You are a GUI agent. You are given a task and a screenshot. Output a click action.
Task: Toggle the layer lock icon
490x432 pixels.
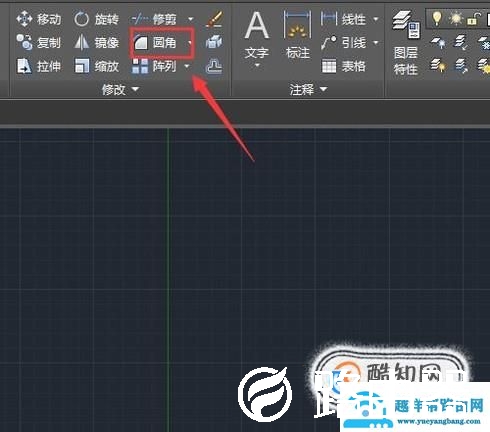pos(474,19)
